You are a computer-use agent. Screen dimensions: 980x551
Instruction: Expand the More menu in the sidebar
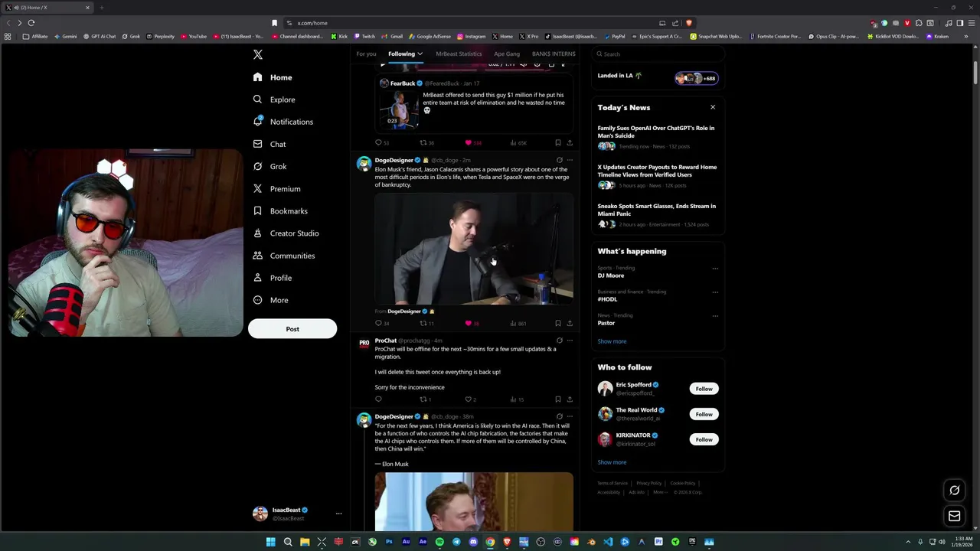tap(270, 300)
